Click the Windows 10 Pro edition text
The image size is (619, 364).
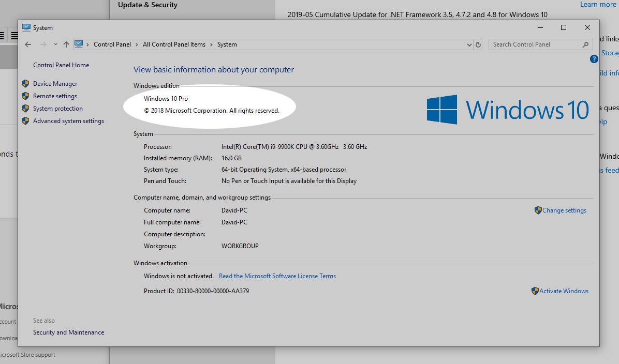click(166, 99)
